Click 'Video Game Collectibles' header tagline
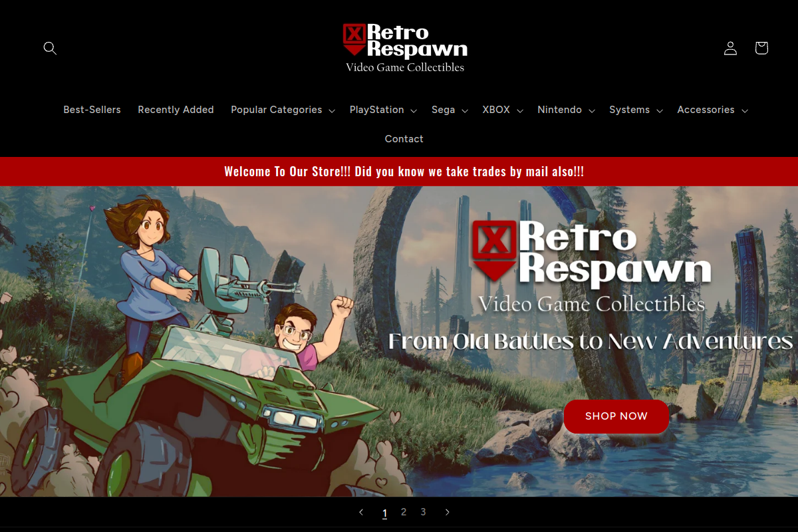 pos(405,67)
